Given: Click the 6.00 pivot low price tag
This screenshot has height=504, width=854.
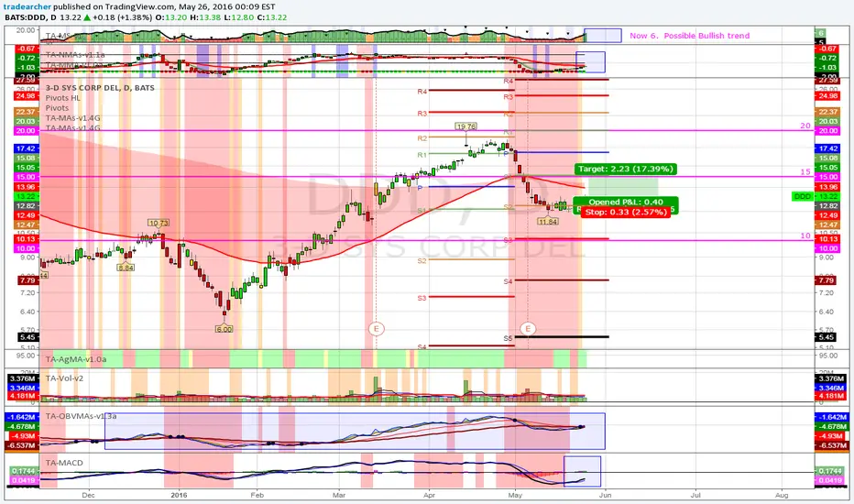Looking at the screenshot, I should pos(224,329).
